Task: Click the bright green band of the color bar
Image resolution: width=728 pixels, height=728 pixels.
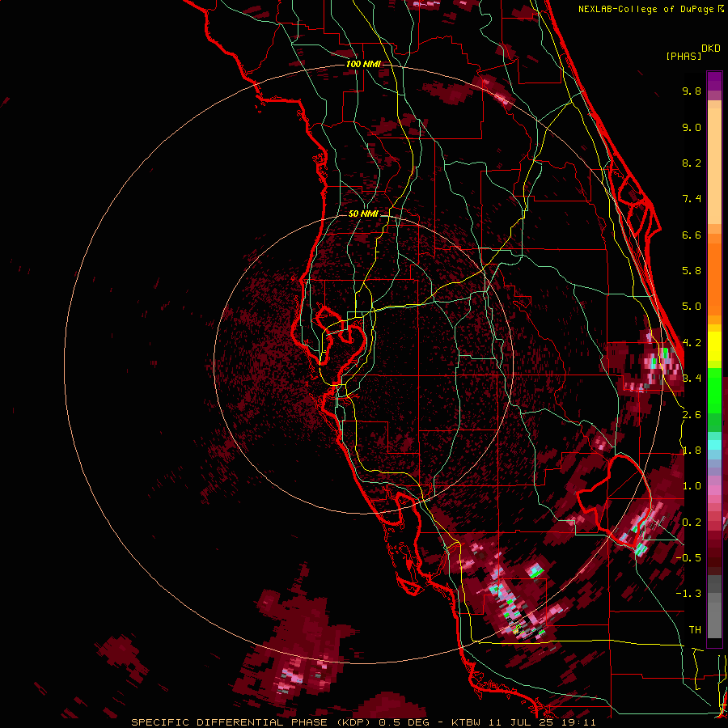Action: (x=714, y=391)
